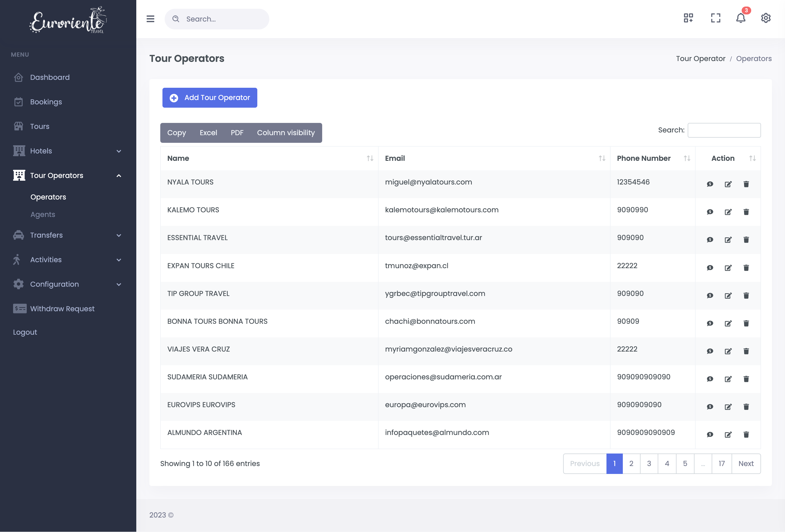Click the payment icon for TIP GROUP TRAVEL
Screen dimensions: 785x532
pos(710,295)
